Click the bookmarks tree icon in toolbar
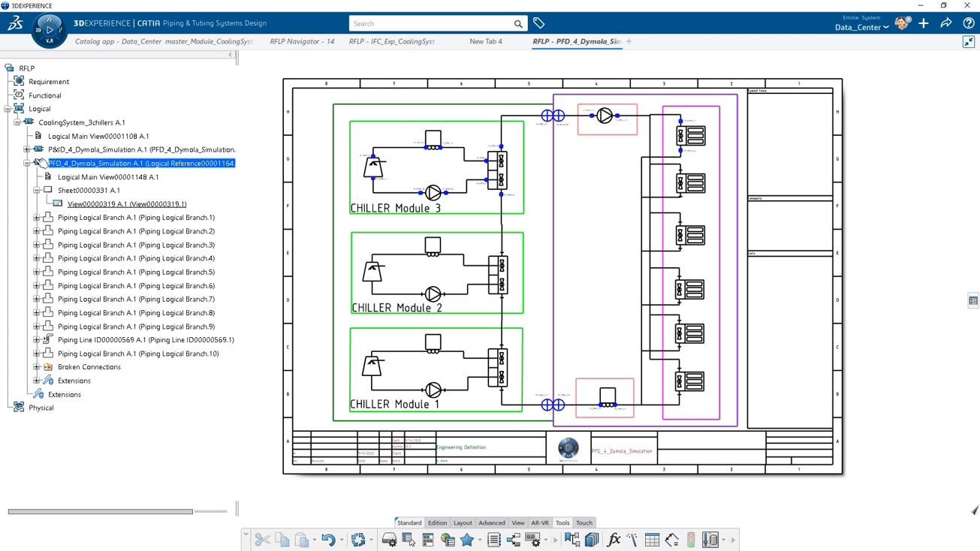This screenshot has height=551, width=980. tap(572, 540)
